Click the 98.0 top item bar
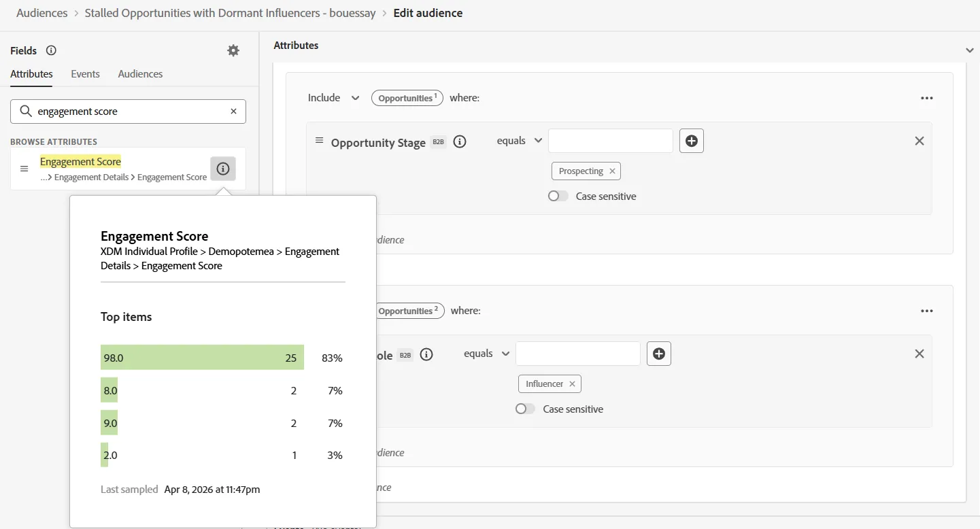Image resolution: width=980 pixels, height=529 pixels. pyautogui.click(x=202, y=358)
